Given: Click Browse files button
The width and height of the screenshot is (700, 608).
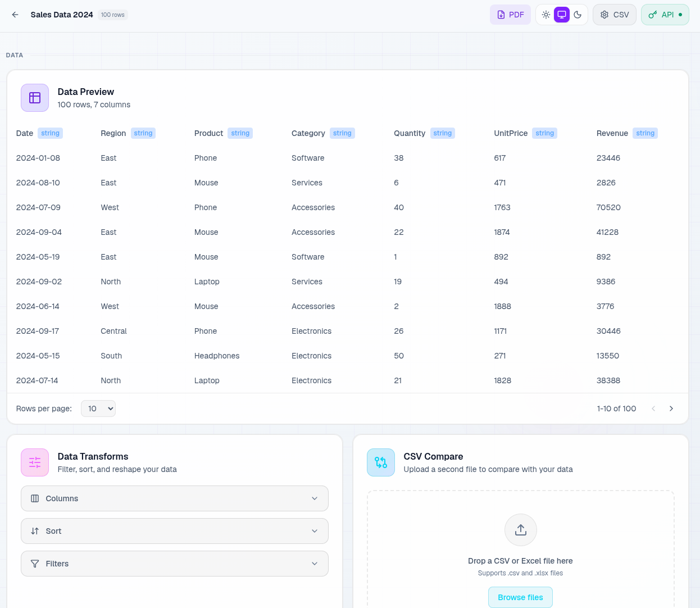Looking at the screenshot, I should tap(520, 597).
